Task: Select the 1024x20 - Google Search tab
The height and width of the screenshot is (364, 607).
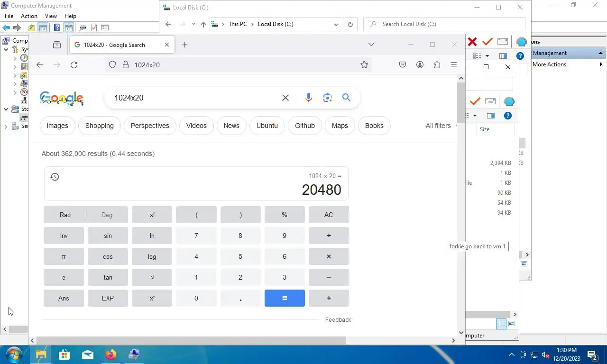Action: [122, 45]
